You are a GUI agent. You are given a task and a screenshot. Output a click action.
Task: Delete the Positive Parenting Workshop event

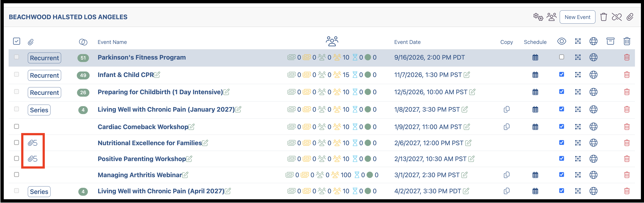(x=627, y=159)
